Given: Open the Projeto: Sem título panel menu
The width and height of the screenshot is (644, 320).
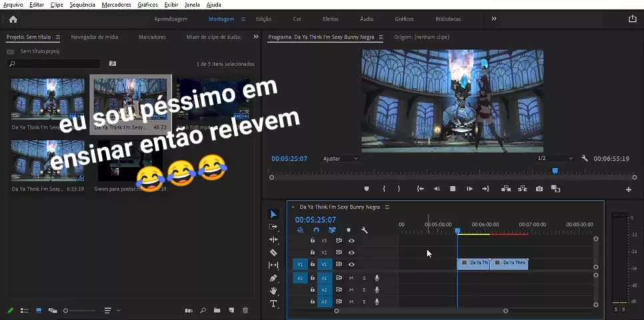Looking at the screenshot, I should click(58, 37).
